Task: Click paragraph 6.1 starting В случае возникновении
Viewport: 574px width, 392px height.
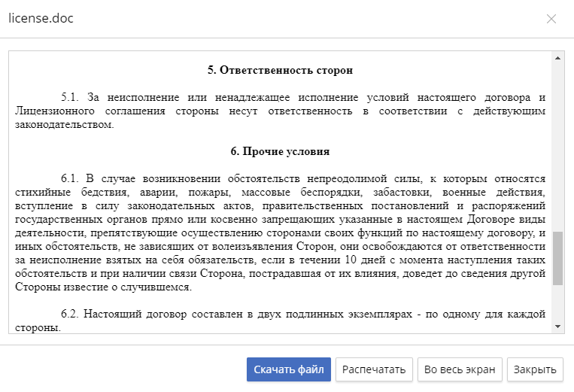Action: (280, 232)
